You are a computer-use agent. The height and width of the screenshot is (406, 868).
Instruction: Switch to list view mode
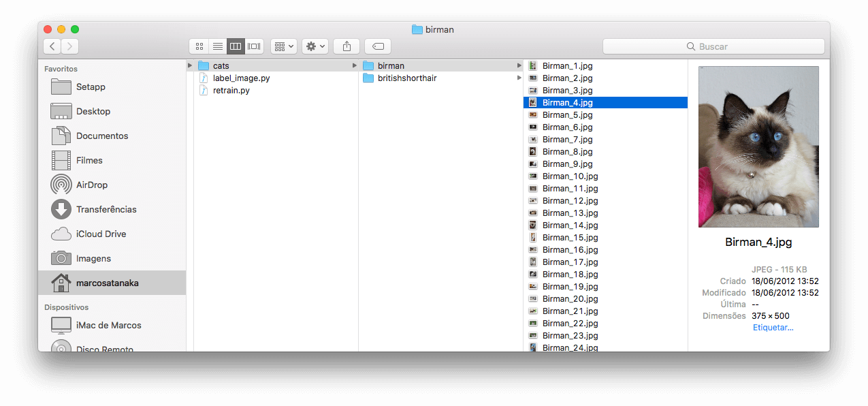pyautogui.click(x=217, y=46)
